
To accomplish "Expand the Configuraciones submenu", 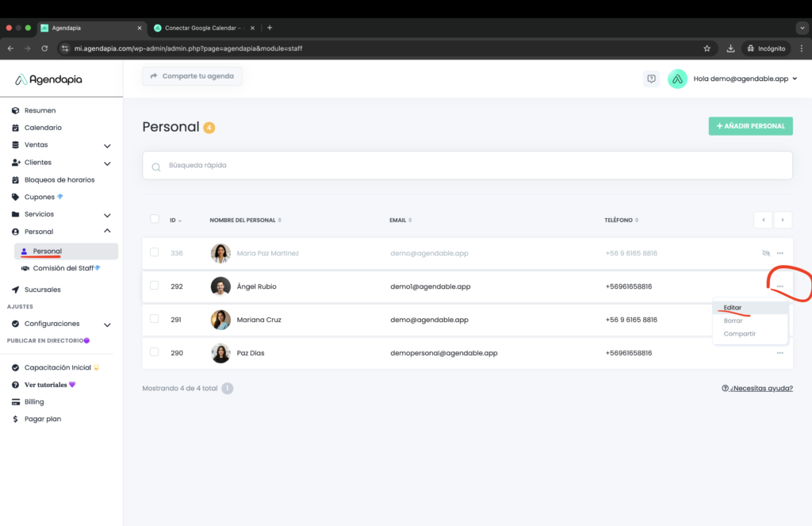I will [107, 324].
